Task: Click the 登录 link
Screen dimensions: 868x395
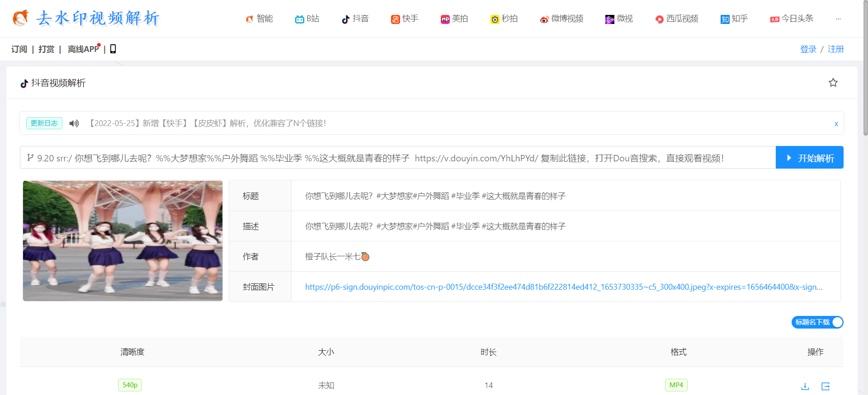Action: [x=808, y=49]
